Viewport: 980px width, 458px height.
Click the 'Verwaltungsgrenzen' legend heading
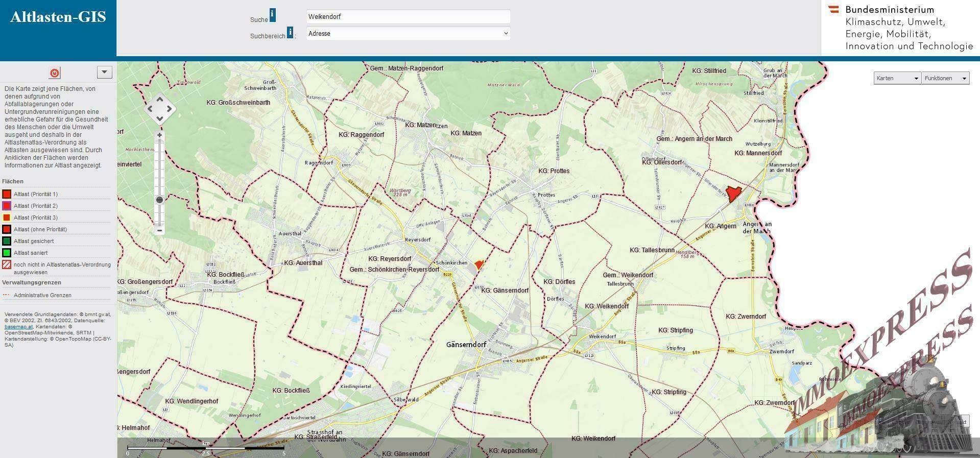point(32,282)
